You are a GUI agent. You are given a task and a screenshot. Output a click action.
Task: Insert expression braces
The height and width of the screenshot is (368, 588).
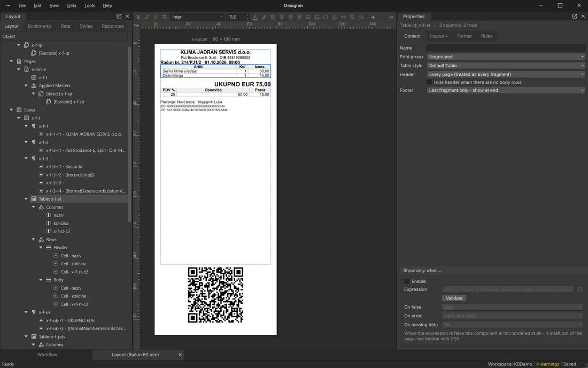pyautogui.click(x=326, y=17)
